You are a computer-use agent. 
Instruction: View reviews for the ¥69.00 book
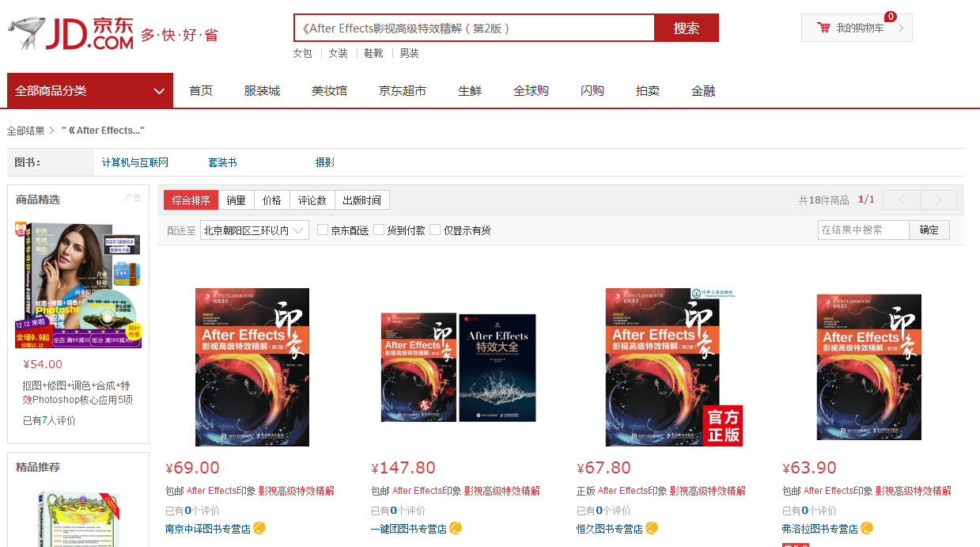(192, 511)
